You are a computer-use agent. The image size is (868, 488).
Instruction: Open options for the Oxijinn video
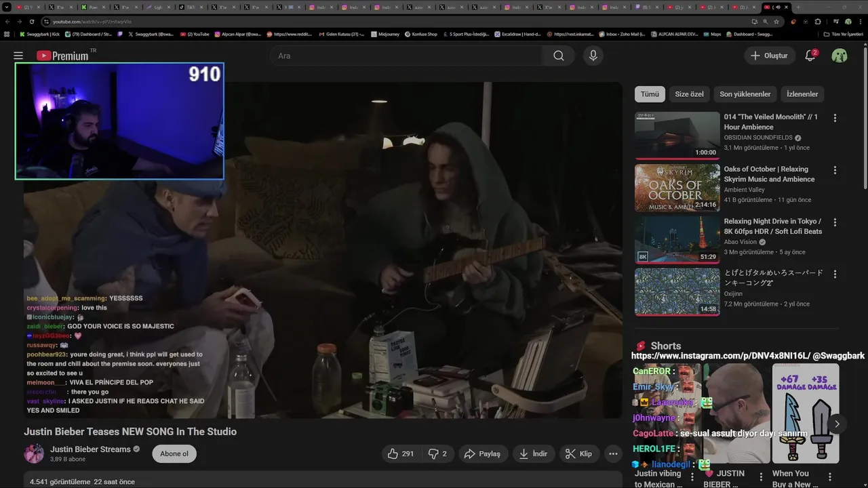835,274
